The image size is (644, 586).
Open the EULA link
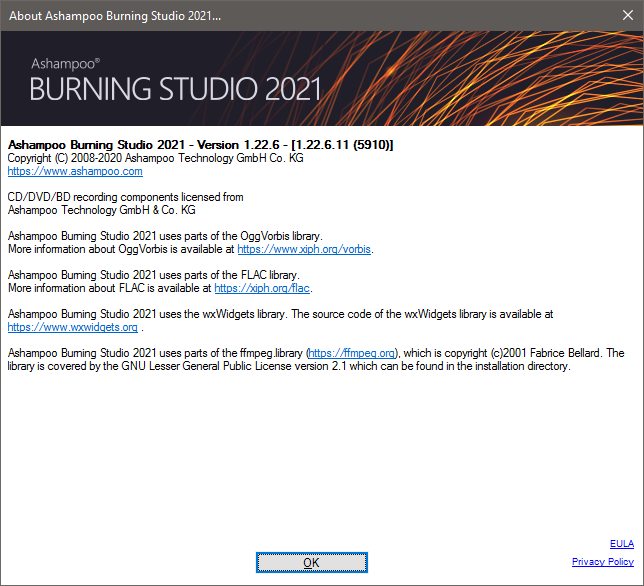pyautogui.click(x=621, y=544)
